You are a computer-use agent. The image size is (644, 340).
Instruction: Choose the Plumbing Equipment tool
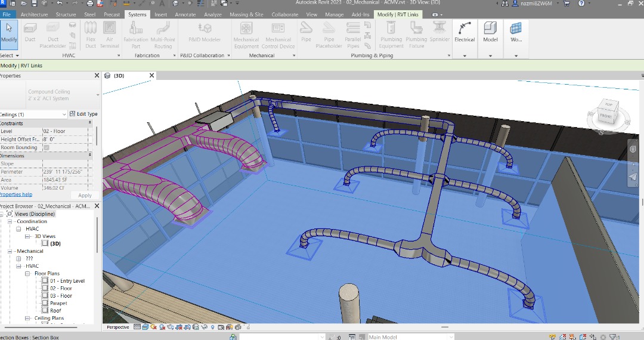coord(391,35)
